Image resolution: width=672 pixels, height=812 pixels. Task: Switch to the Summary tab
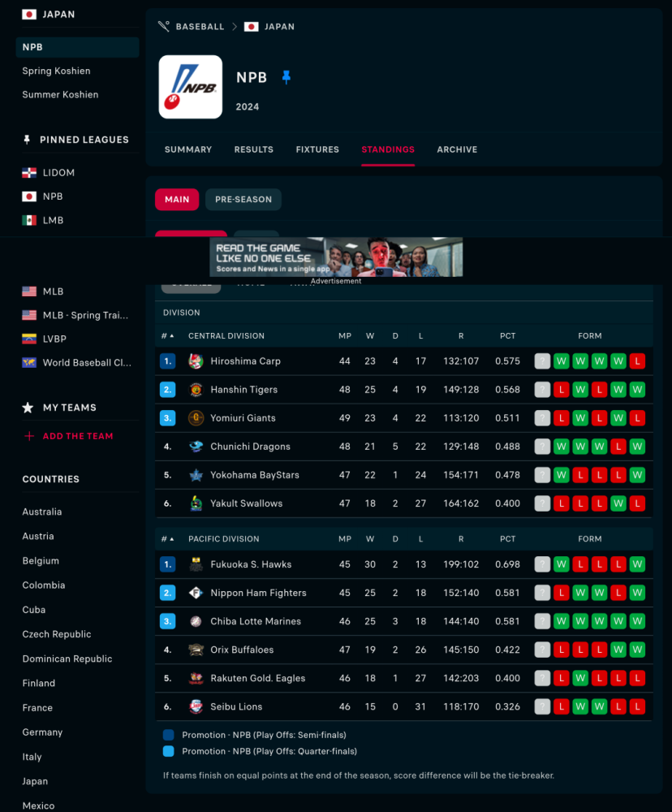[188, 149]
